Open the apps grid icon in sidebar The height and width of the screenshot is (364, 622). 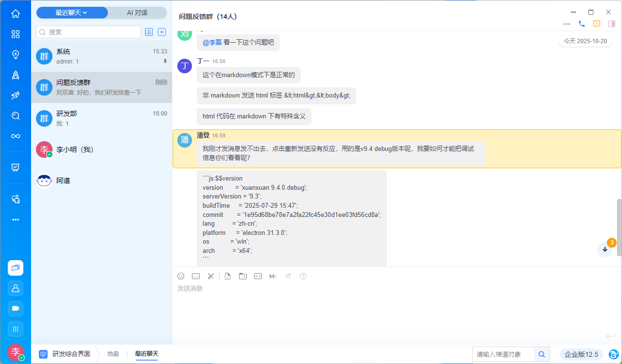tap(16, 34)
